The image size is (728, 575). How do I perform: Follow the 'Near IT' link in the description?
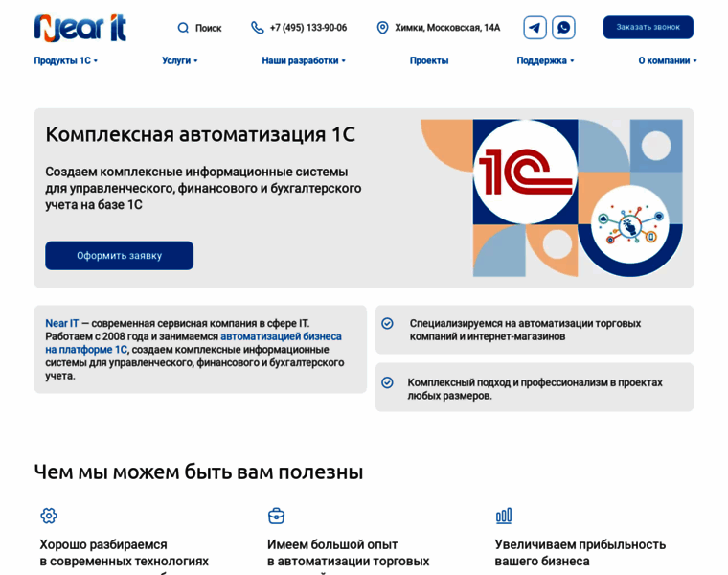pyautogui.click(x=61, y=323)
